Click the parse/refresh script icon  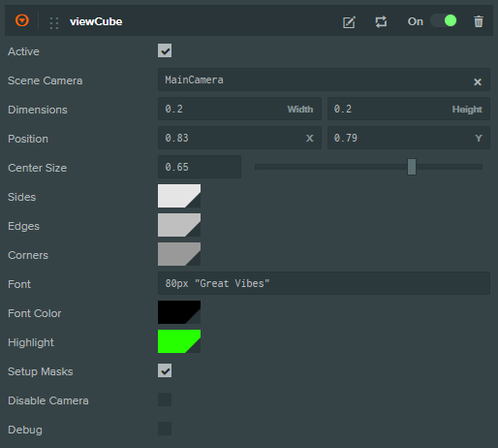tap(381, 22)
